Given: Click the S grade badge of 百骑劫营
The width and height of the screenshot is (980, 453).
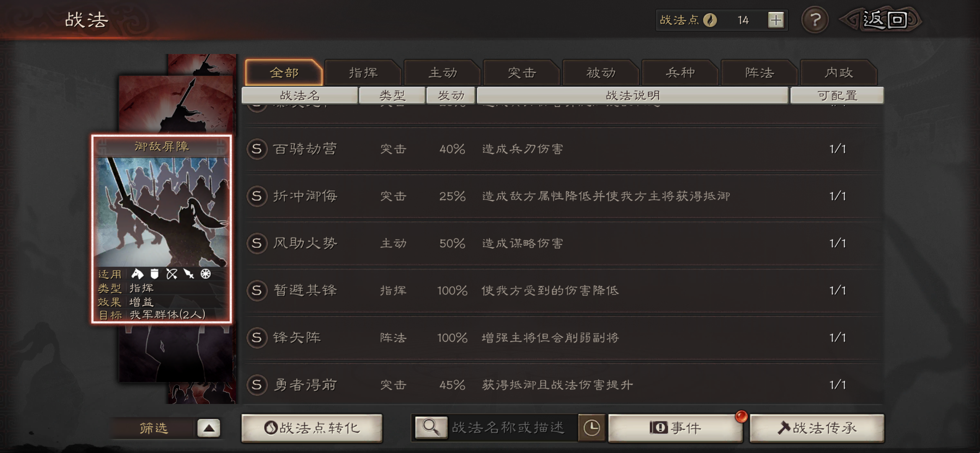Looking at the screenshot, I should [257, 149].
